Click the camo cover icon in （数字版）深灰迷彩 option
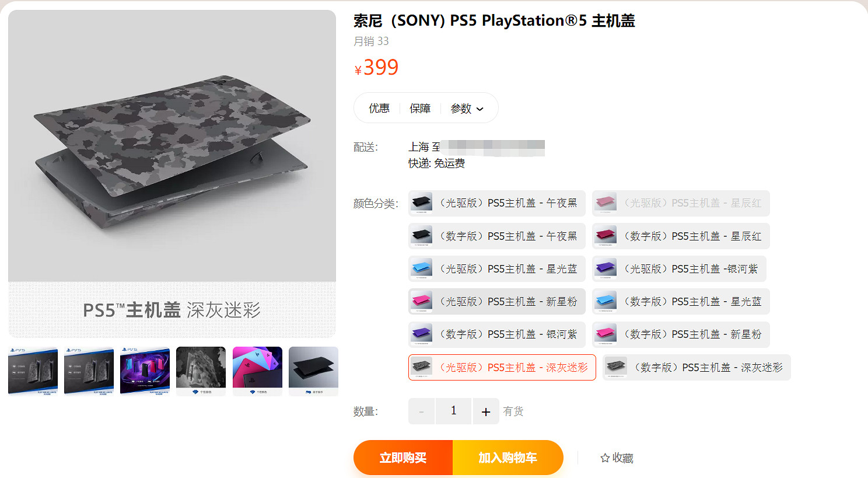The height and width of the screenshot is (478, 868). coord(615,368)
